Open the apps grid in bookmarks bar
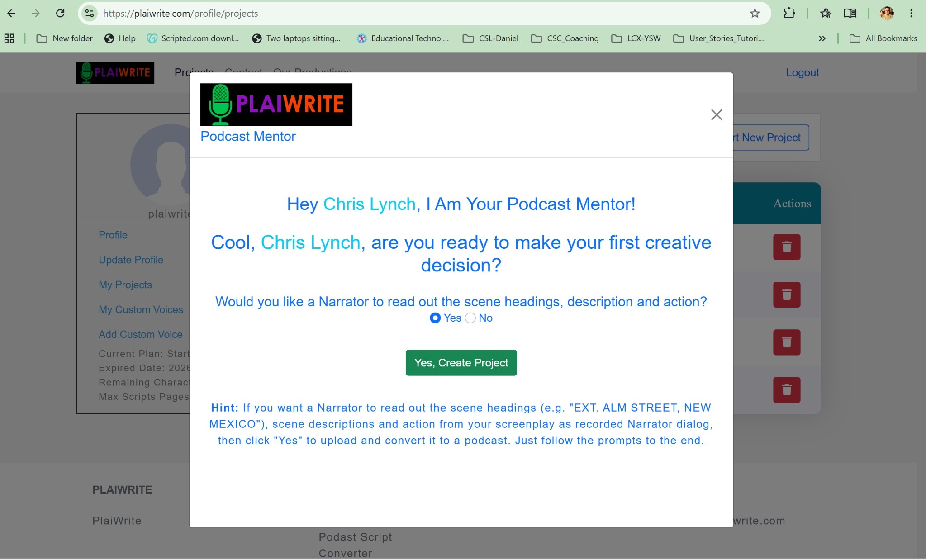The width and height of the screenshot is (926, 560). click(9, 38)
